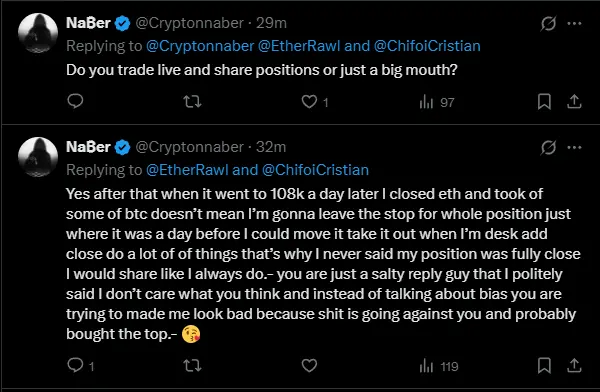
Task: View analytics showing 97 views
Action: click(437, 102)
